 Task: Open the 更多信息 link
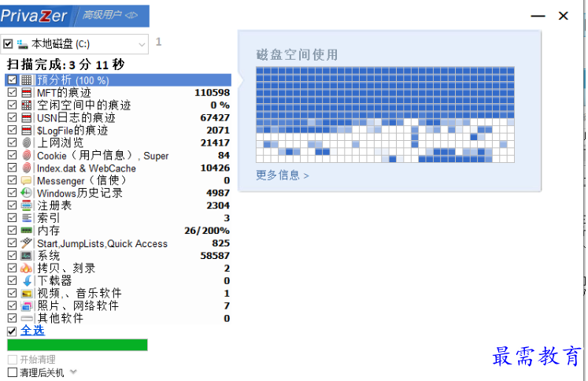[x=283, y=175]
